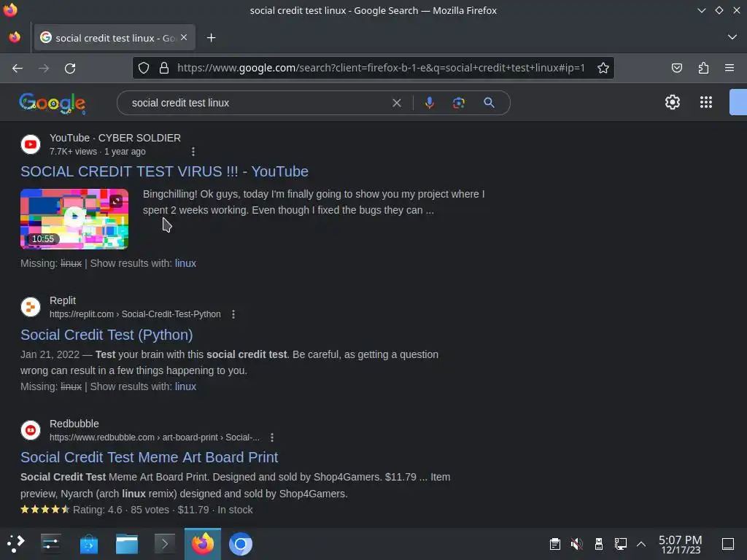Screen dimensions: 747x560
Task: Click the YouTube site favicon
Action: click(x=31, y=144)
